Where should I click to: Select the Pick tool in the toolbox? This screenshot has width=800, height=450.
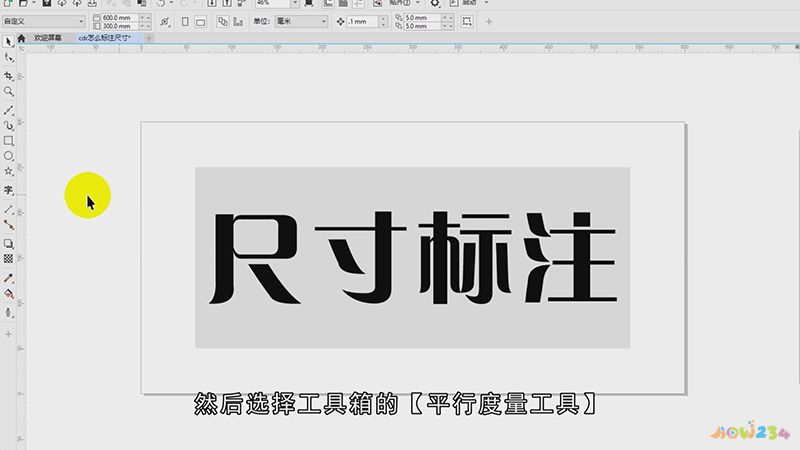(x=8, y=42)
